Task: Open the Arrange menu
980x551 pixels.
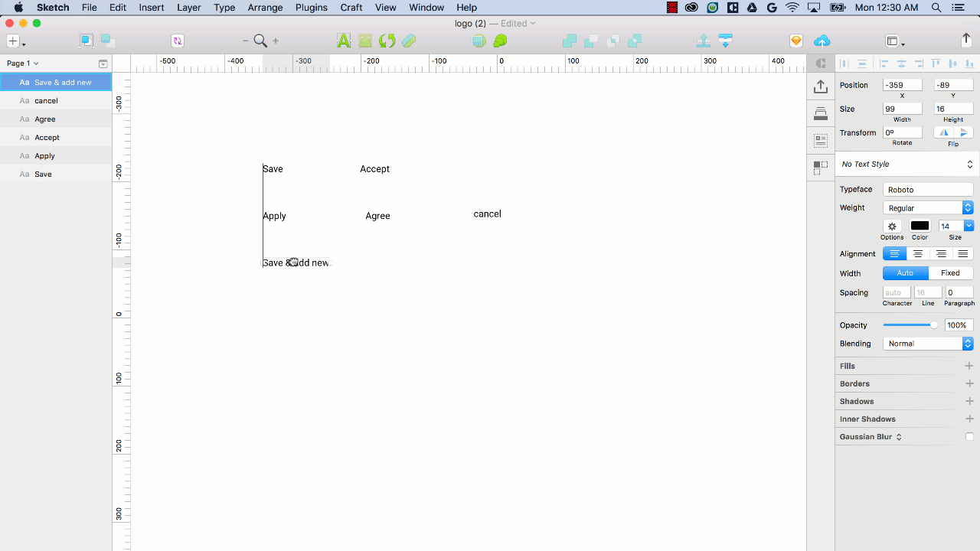Action: point(266,8)
